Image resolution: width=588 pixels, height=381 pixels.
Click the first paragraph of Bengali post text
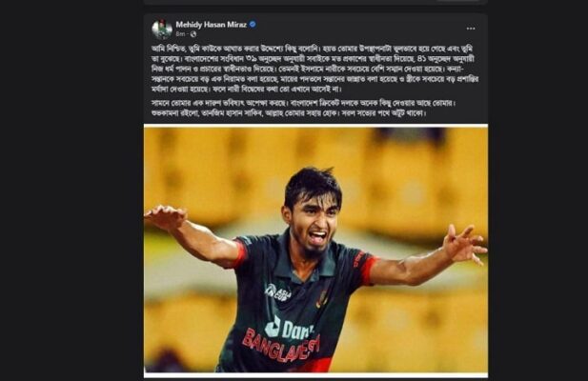(x=315, y=69)
